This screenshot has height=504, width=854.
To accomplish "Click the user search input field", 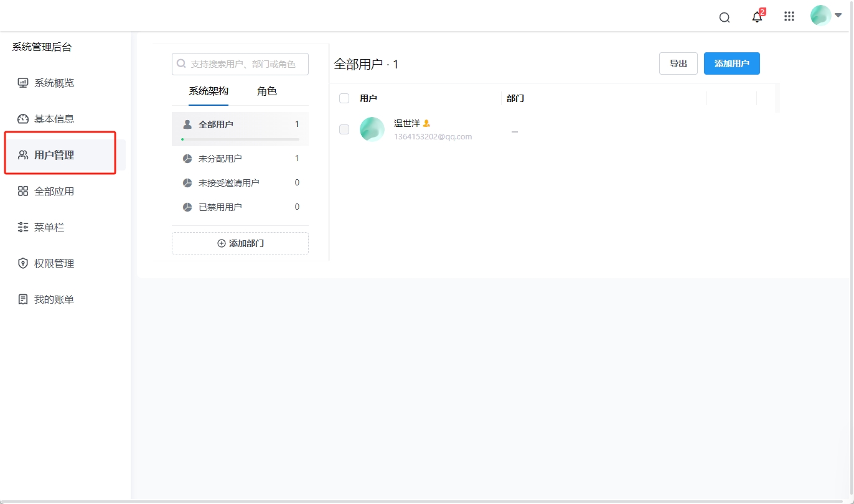I will [240, 63].
